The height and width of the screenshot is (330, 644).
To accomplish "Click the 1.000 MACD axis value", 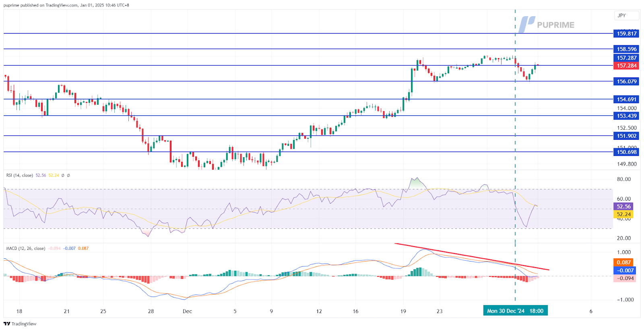I will pos(624,252).
